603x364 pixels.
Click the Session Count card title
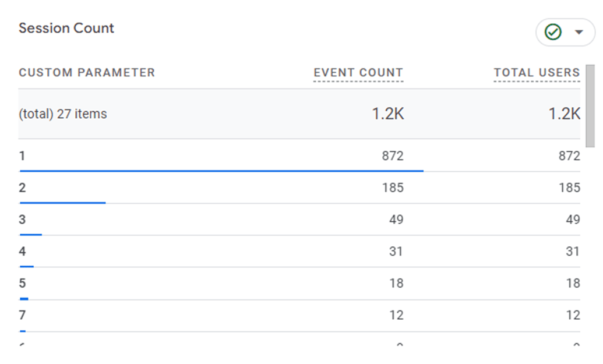(x=66, y=27)
